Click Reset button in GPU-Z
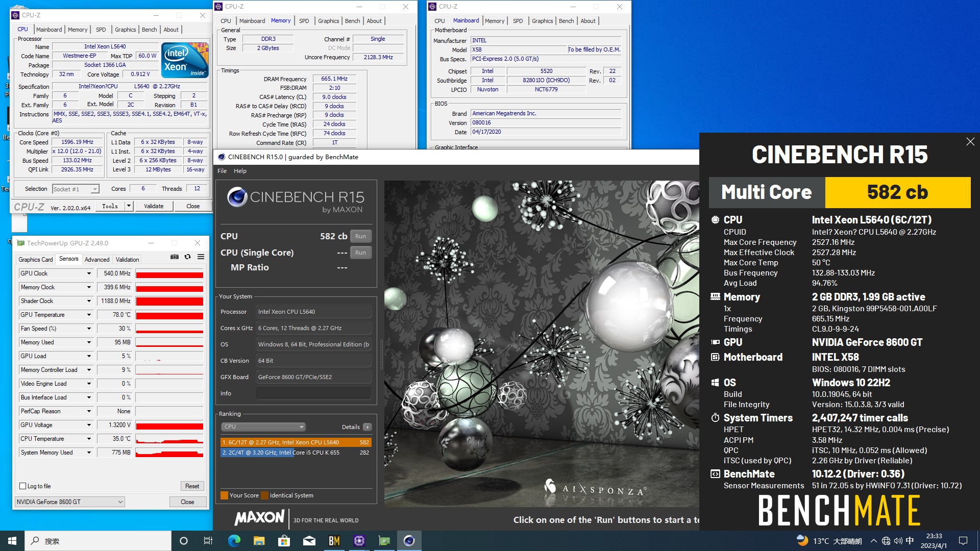This screenshot has height=551, width=980. point(192,486)
